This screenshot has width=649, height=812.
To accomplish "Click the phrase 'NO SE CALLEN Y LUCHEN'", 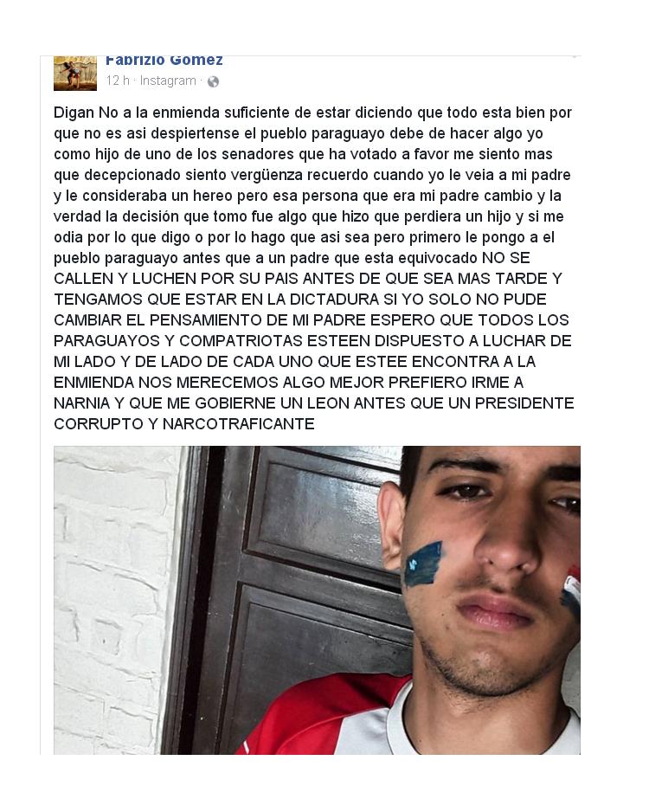I will 292,268.
